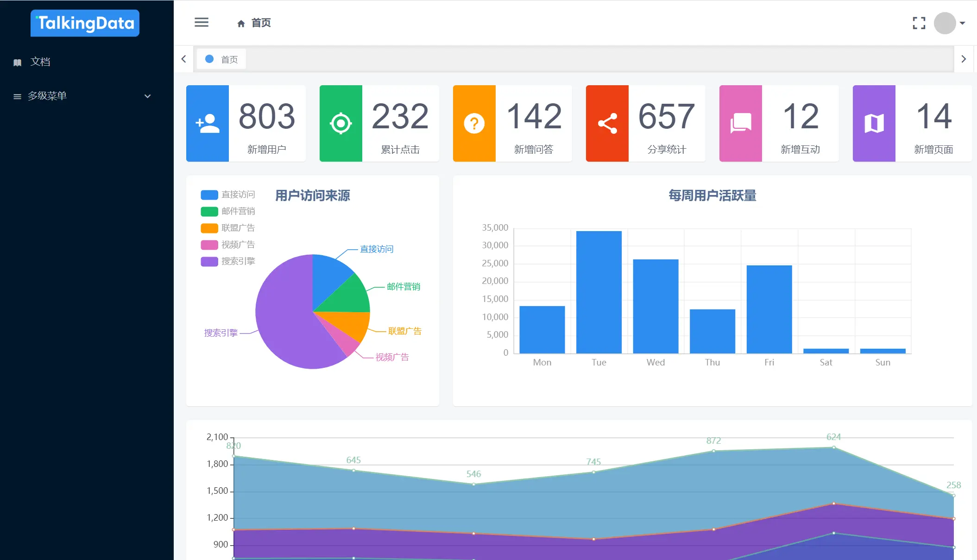Viewport: 977px width, 560px height.
Task: Click the purple map icon card
Action: click(x=874, y=123)
